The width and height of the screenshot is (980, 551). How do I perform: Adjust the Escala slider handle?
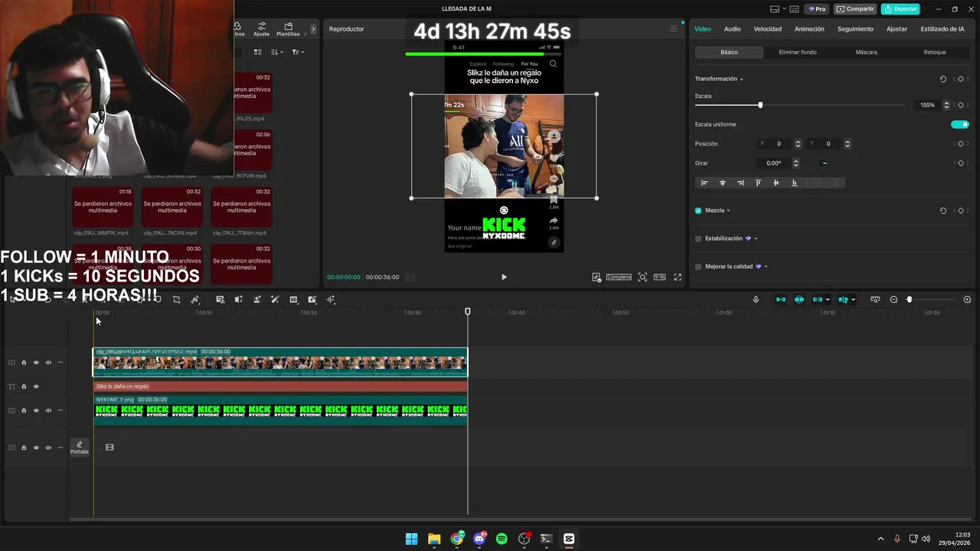[760, 105]
